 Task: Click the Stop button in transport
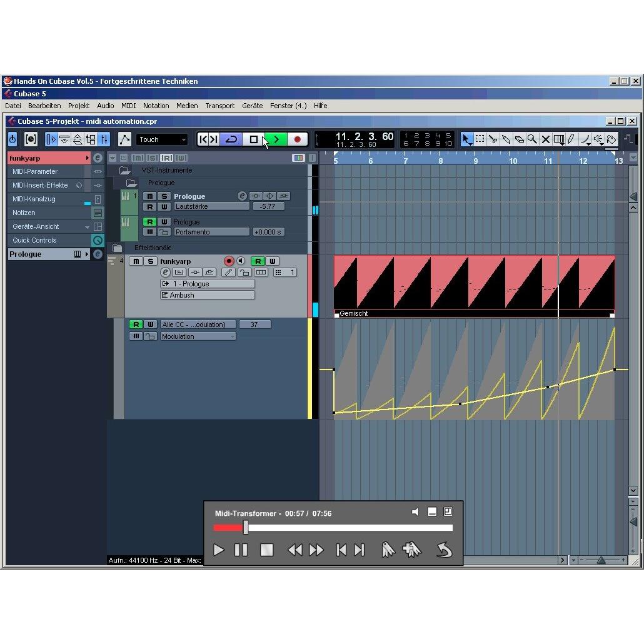pos(253,139)
